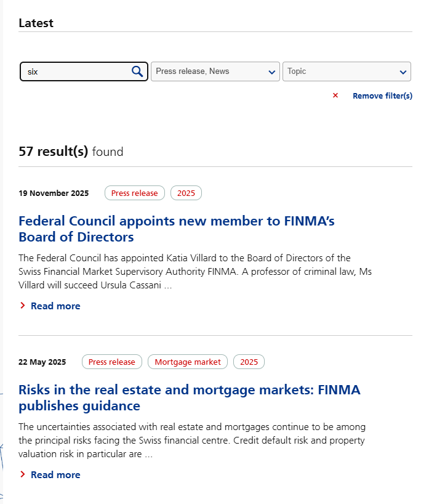Click Read more under mortgage markets article
The width and height of the screenshot is (421, 504).
55,475
